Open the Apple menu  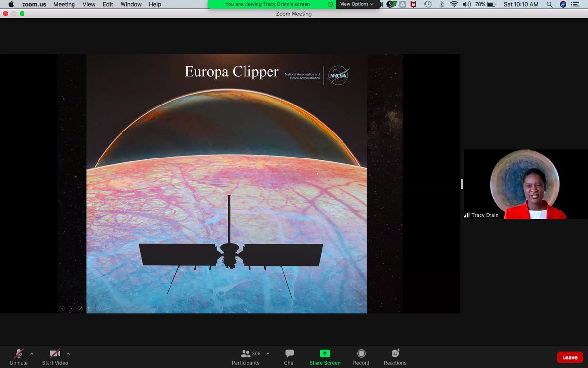click(11, 4)
